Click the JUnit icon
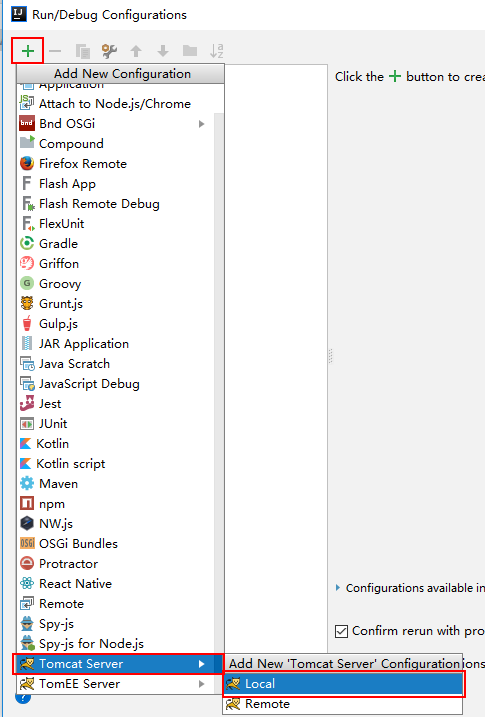The width and height of the screenshot is (485, 717). tap(27, 424)
